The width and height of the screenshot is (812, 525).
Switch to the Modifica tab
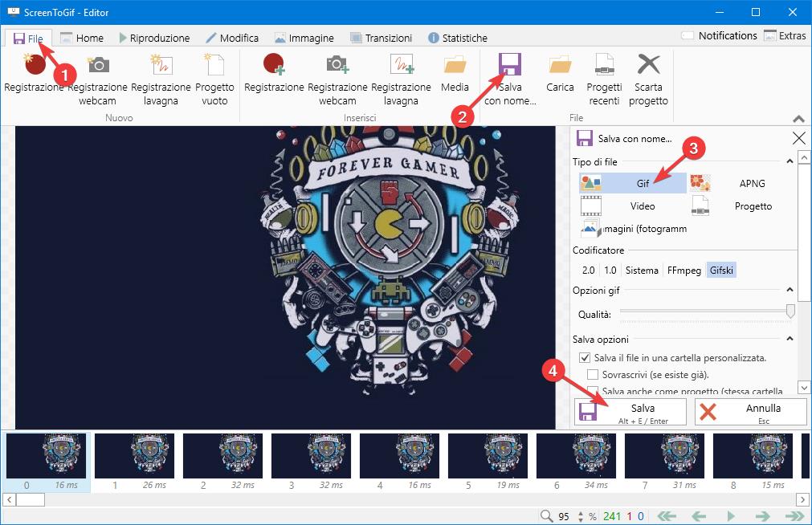point(232,39)
